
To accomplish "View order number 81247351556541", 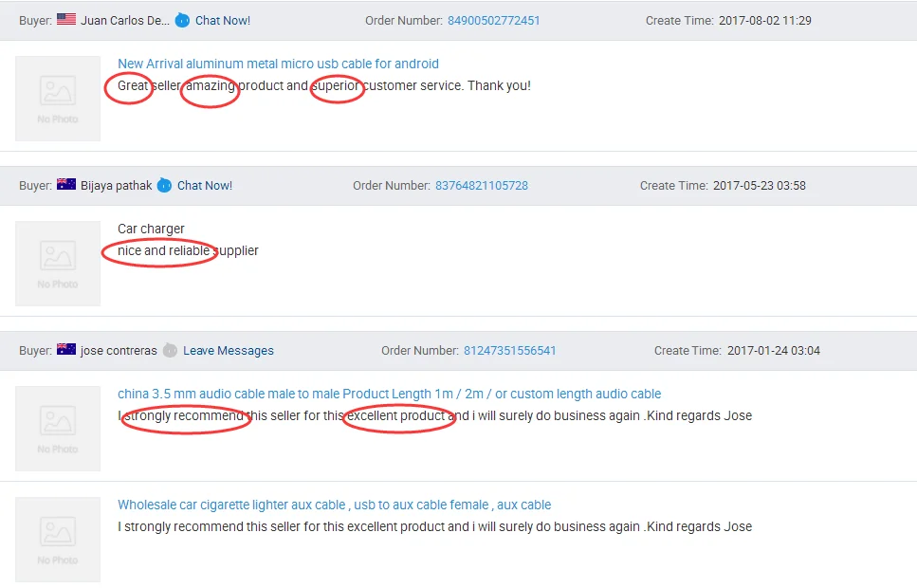I will point(509,350).
